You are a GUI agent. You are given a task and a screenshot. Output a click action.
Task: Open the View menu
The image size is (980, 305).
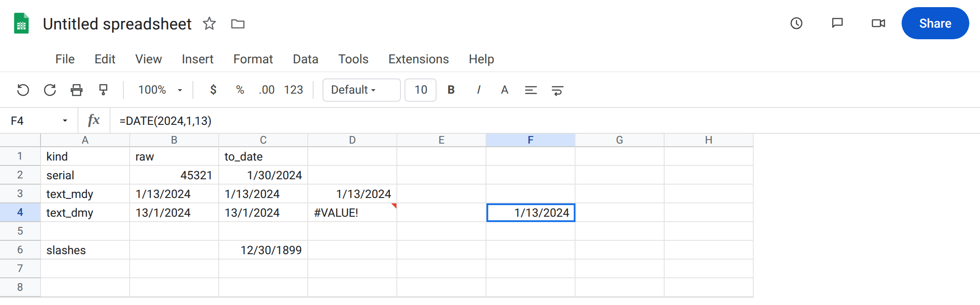(x=149, y=59)
